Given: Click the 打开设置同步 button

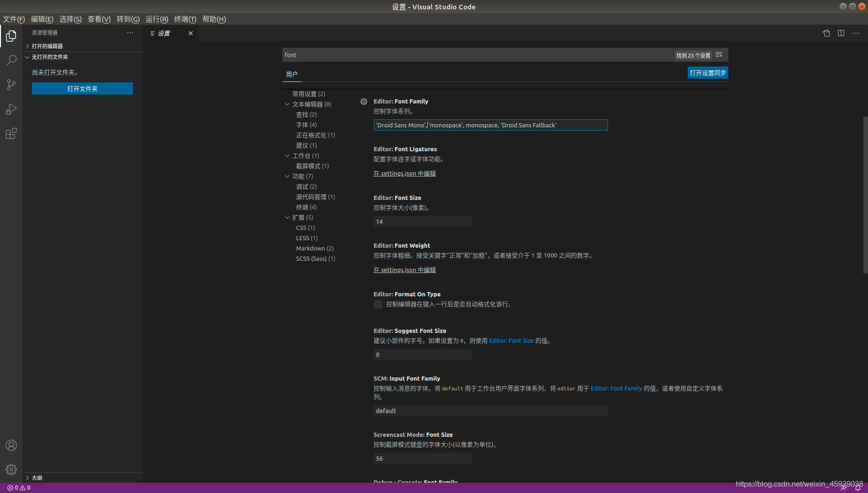Looking at the screenshot, I should [x=708, y=73].
